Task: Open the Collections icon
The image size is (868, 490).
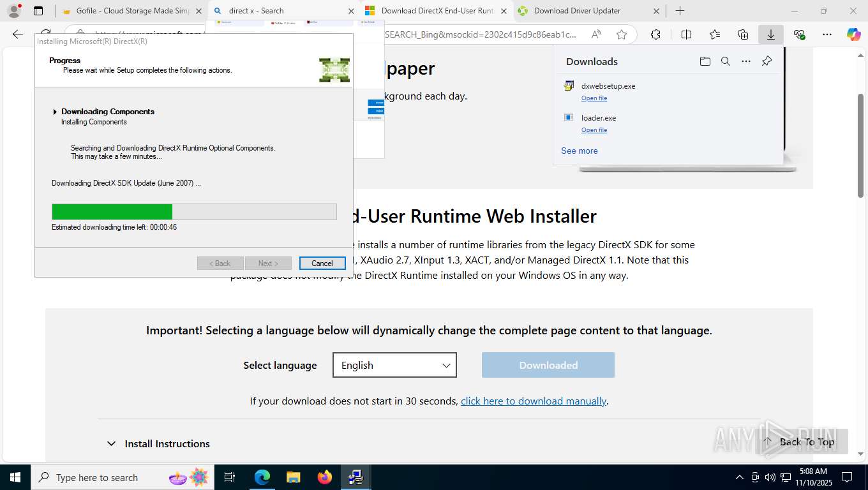Action: coord(743,34)
